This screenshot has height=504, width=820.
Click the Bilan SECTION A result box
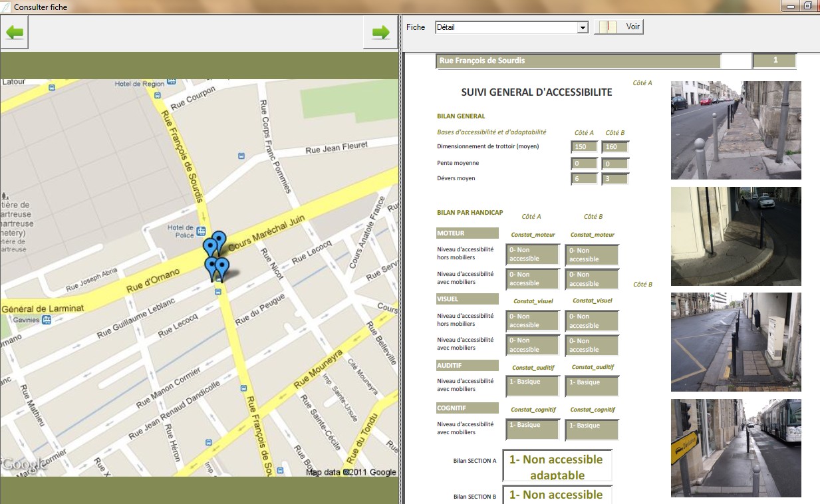click(x=557, y=466)
